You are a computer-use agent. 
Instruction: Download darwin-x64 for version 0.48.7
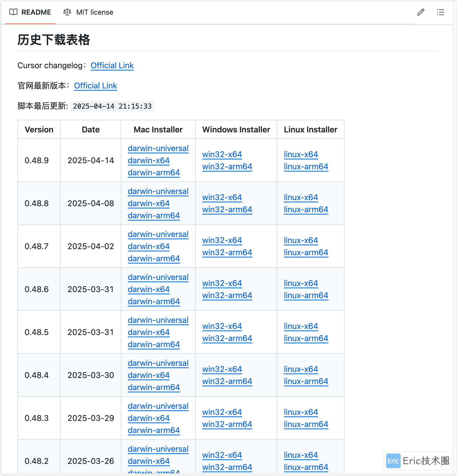pos(149,246)
